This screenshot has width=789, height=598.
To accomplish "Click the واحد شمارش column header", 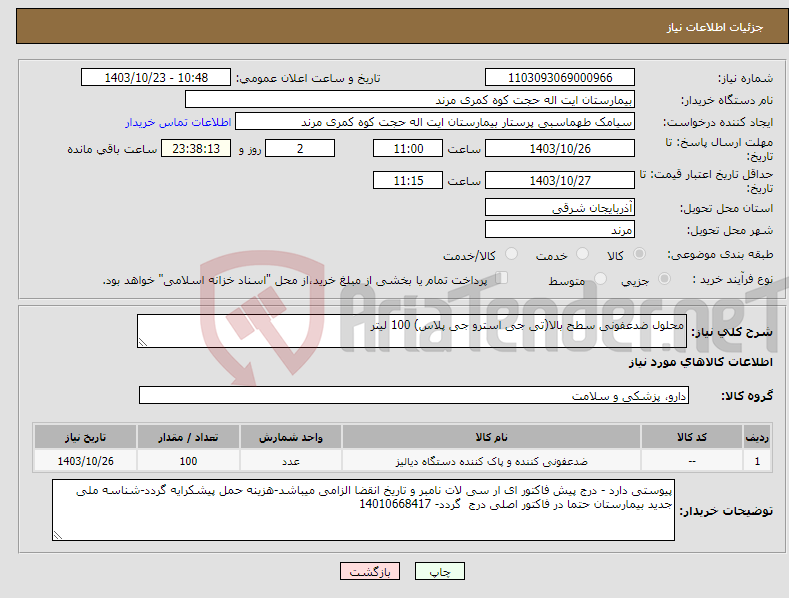I will (x=290, y=437).
